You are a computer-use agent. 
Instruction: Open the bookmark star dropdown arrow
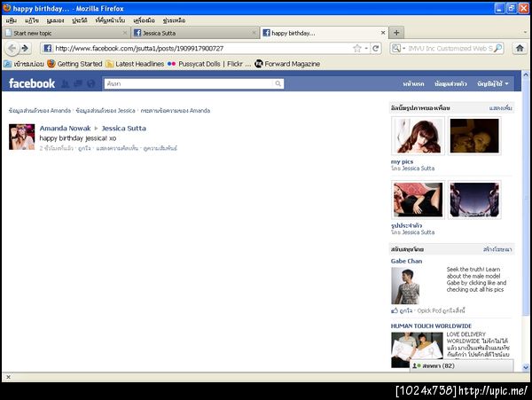pos(366,48)
